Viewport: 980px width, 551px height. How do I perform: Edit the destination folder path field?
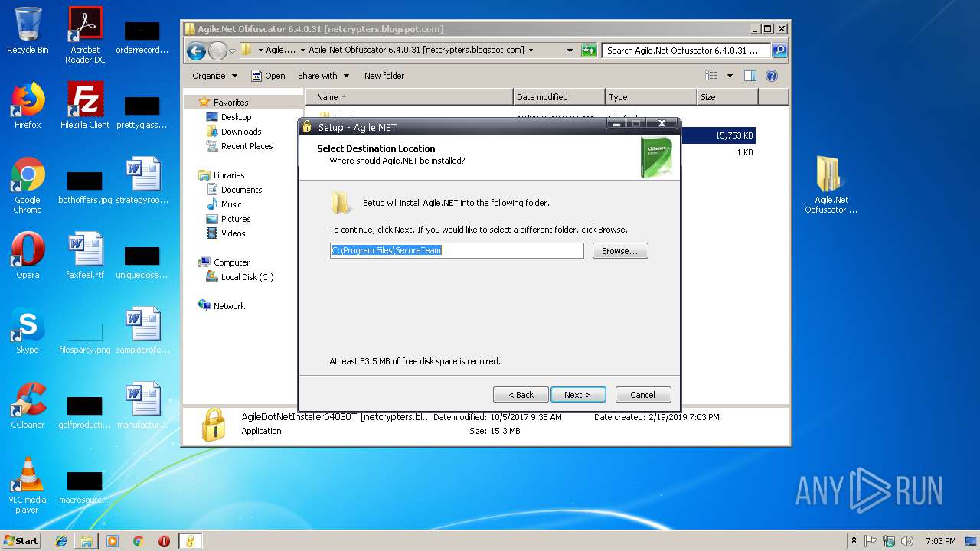[x=456, y=250]
